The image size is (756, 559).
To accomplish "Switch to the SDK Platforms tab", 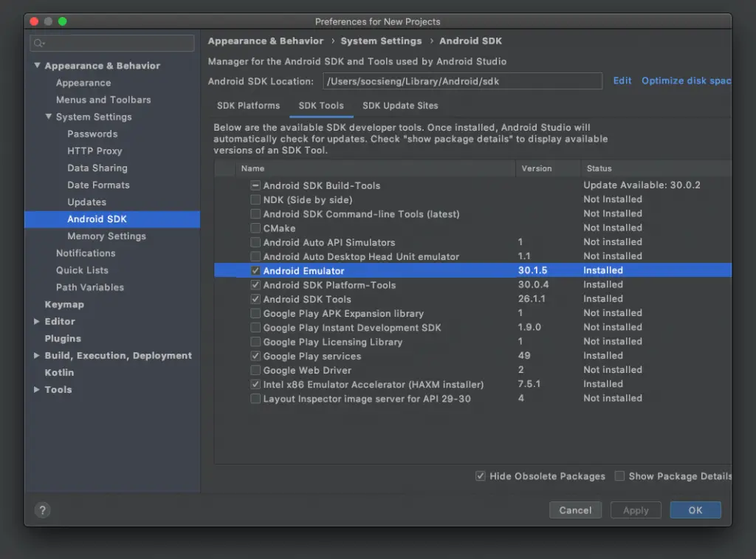I will (248, 106).
